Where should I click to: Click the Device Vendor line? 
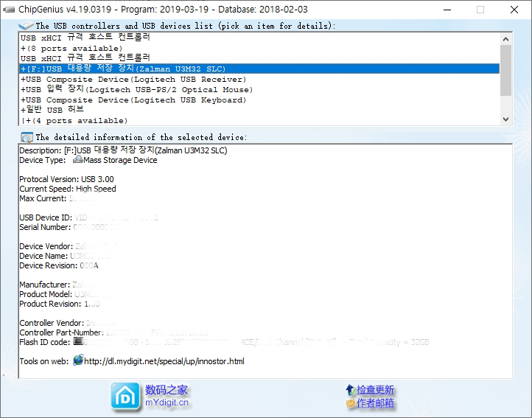(x=69, y=246)
